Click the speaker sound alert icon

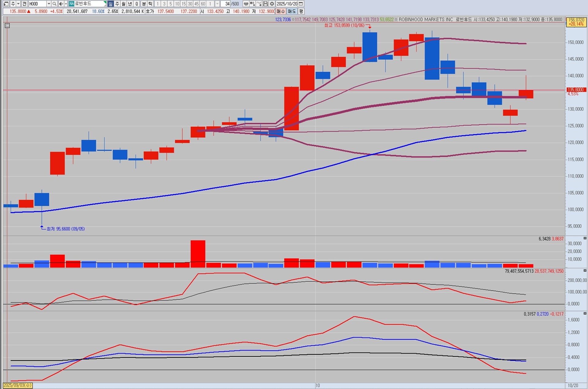[61, 4]
